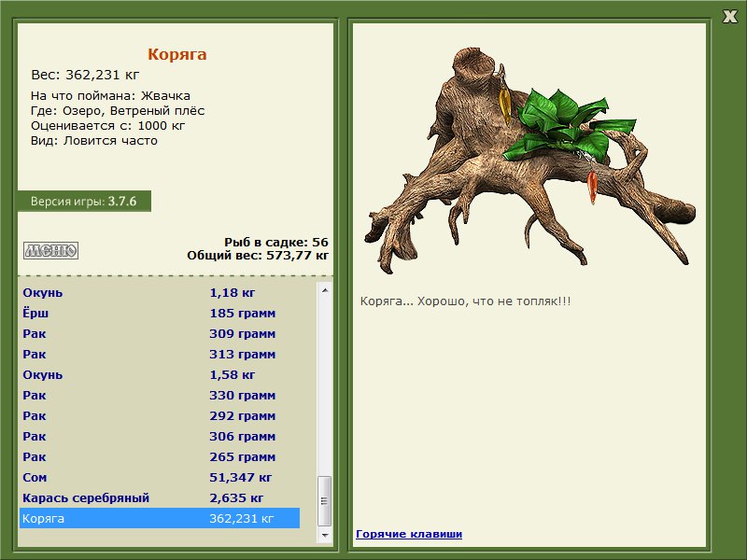Close the catch window with X
The image size is (747, 560).
point(729,17)
